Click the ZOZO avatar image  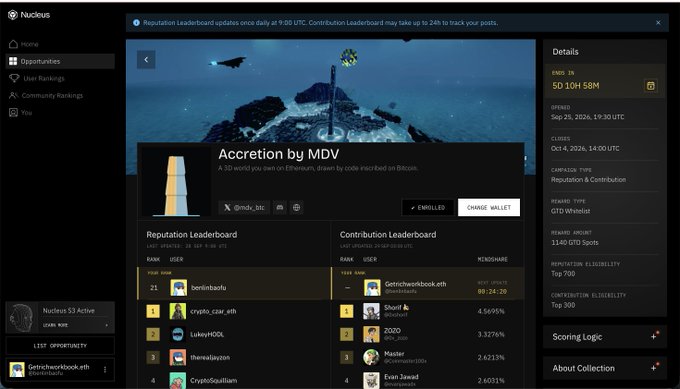pos(371,334)
